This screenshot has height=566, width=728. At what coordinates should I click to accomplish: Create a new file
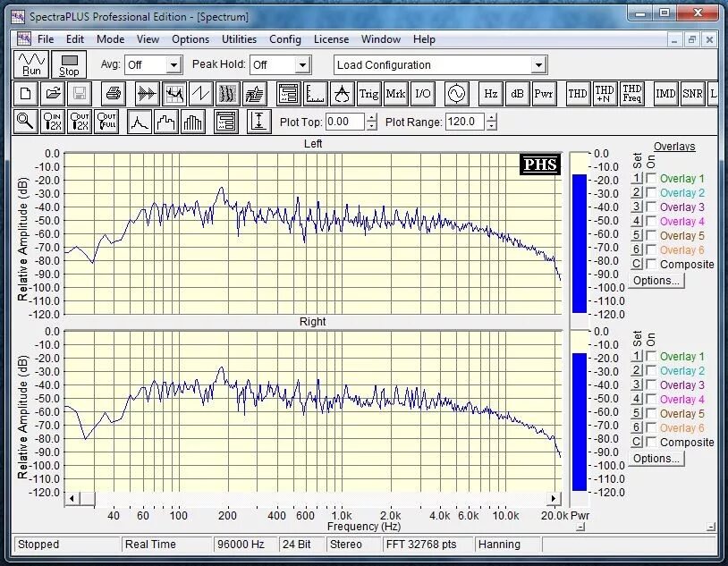(x=26, y=94)
